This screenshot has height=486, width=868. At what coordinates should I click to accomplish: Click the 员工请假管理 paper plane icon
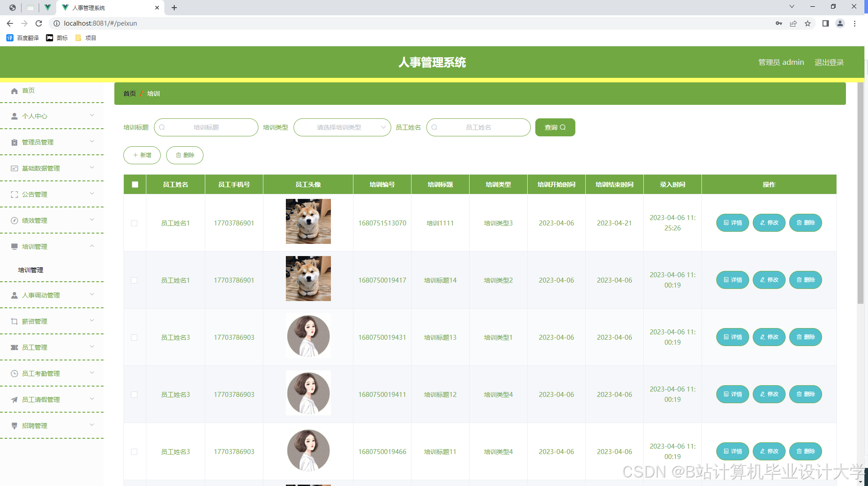click(x=14, y=400)
